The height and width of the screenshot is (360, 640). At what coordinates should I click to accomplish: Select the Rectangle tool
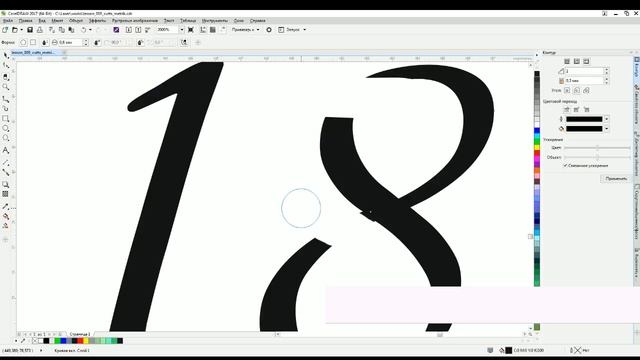(6, 119)
